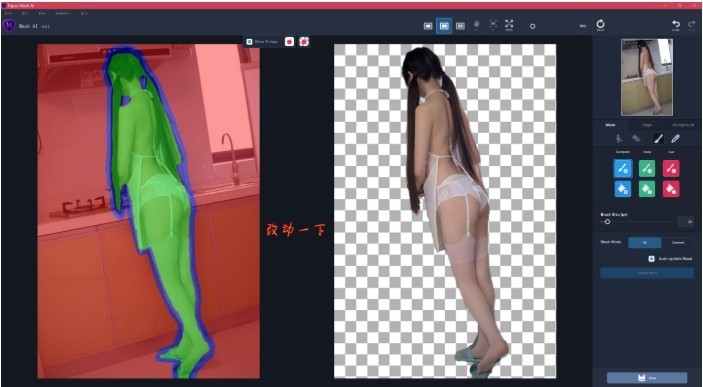Click the Mask AI purple logo
The image size is (703, 387).
coord(9,26)
